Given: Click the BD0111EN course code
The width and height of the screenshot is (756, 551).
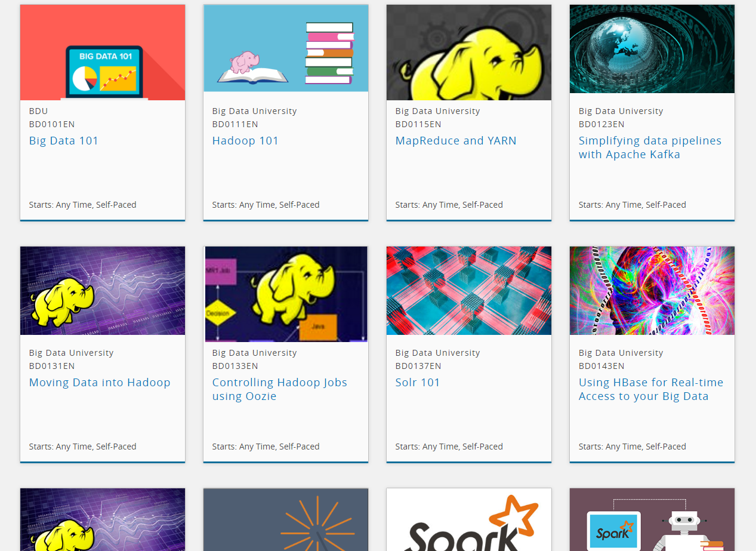Looking at the screenshot, I should (x=235, y=124).
